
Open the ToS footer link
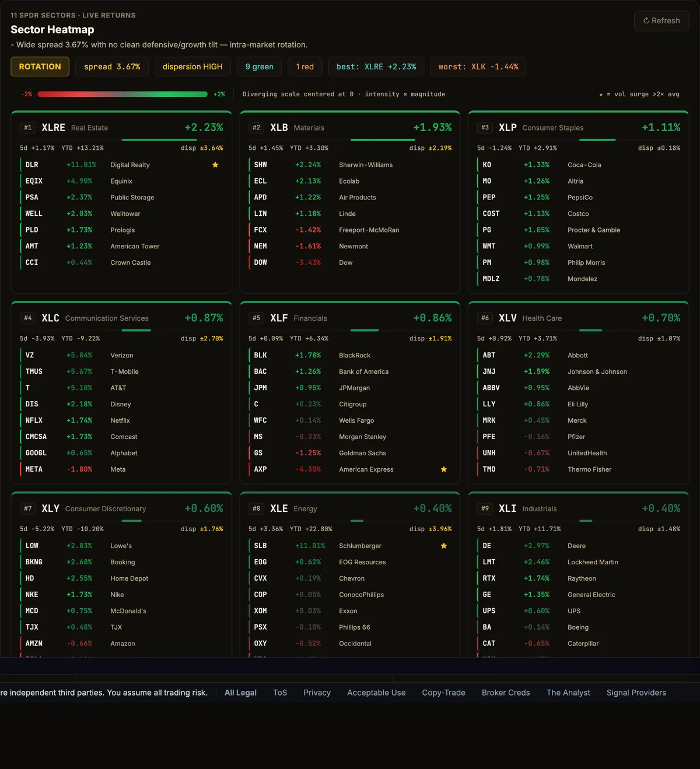pyautogui.click(x=280, y=693)
